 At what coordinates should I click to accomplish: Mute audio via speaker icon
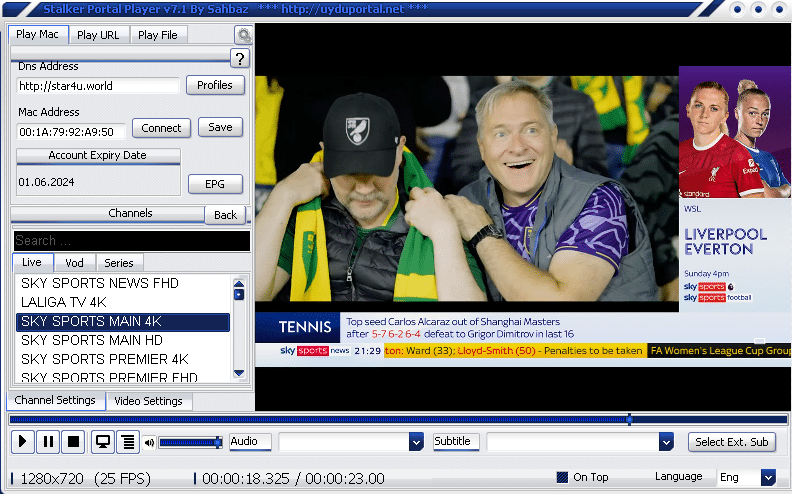[150, 443]
